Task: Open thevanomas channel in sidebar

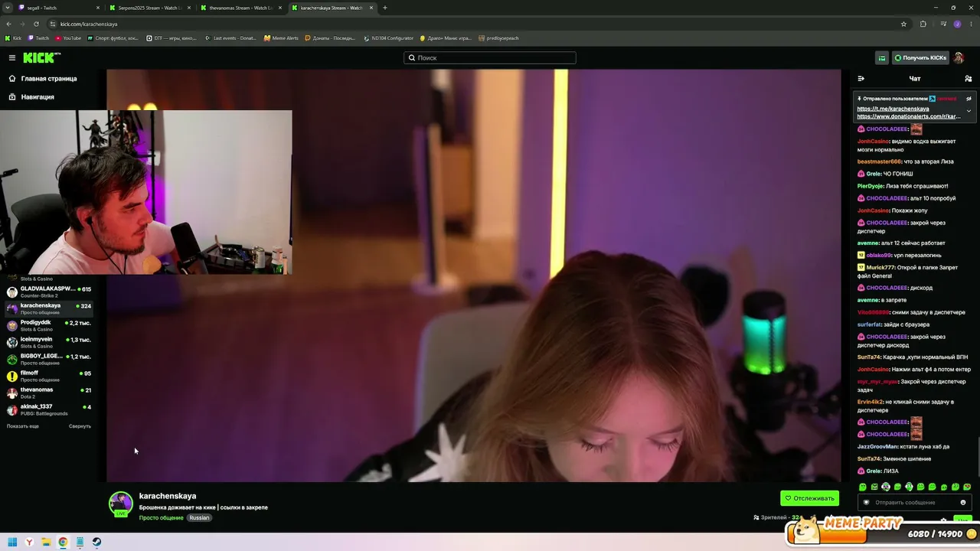Action: (x=49, y=393)
